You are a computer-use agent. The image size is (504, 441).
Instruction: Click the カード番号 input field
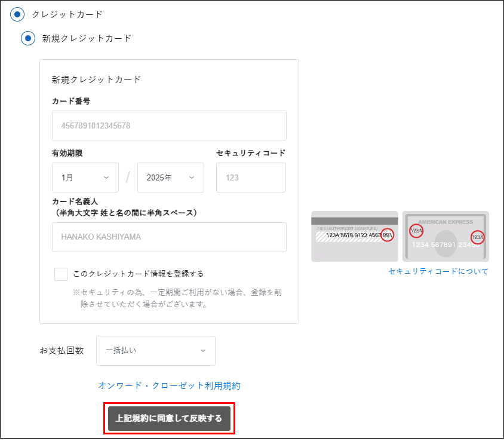[169, 125]
